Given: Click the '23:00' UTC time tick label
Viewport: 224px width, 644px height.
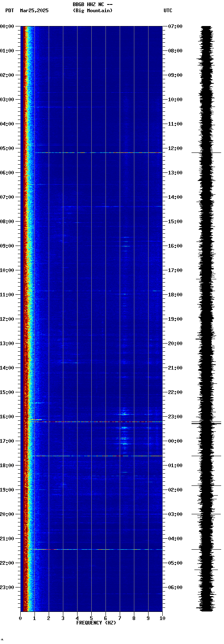Looking at the screenshot, I should point(175,417).
